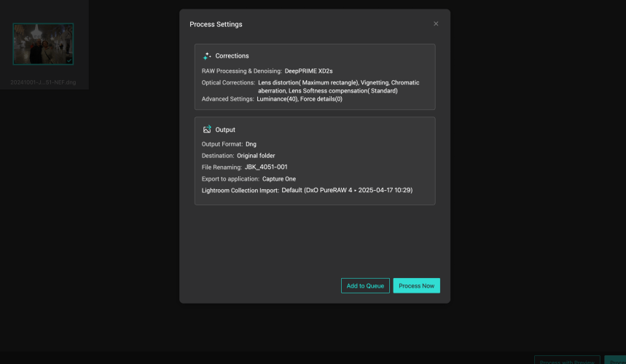This screenshot has height=364, width=626.
Task: Click the Dng output format value
Action: point(251,144)
